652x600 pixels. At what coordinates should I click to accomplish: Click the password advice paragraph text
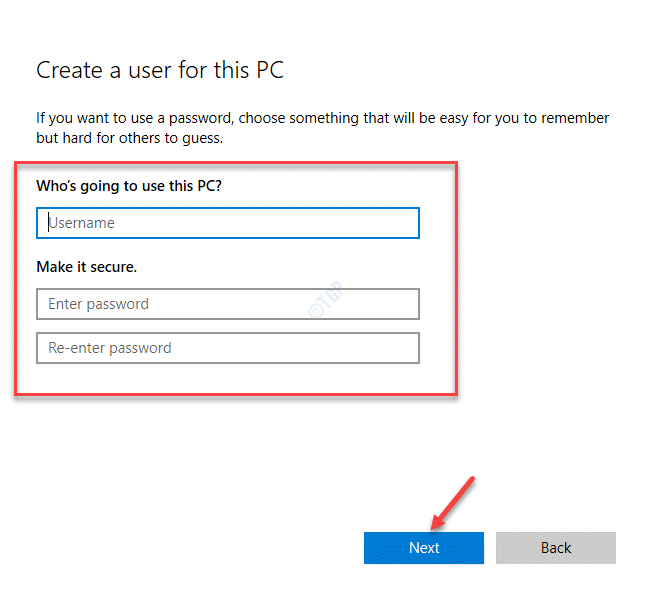coord(322,128)
